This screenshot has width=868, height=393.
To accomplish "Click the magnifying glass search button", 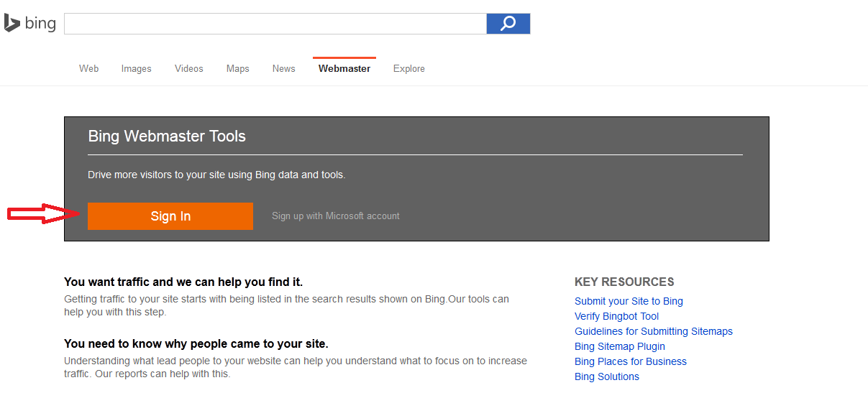I will click(508, 24).
